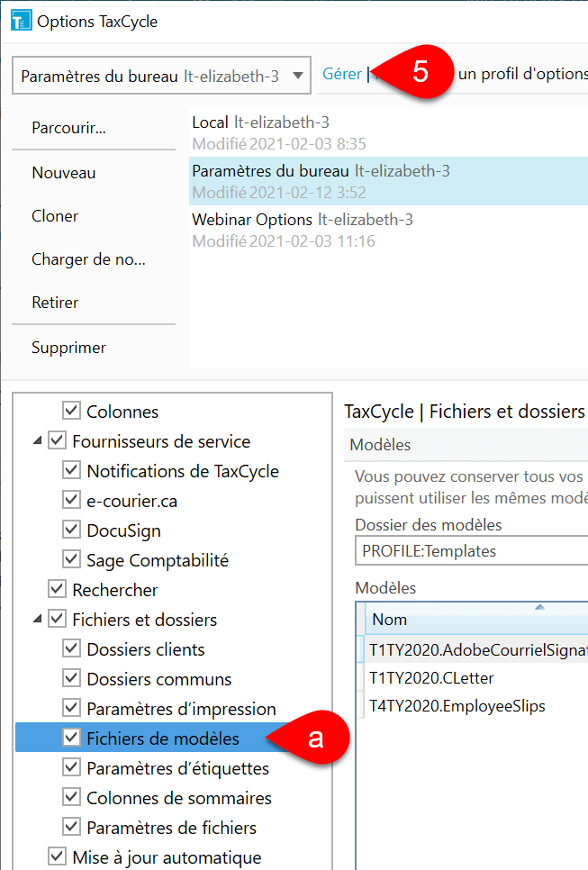Collapse the Fournisseurs de service node
This screenshot has width=588, height=870.
coord(37,441)
